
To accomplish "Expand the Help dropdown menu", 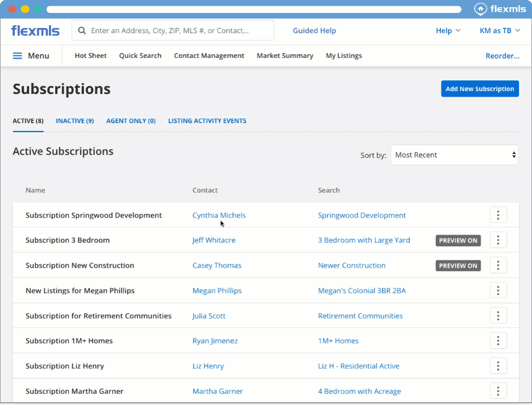I will click(448, 31).
